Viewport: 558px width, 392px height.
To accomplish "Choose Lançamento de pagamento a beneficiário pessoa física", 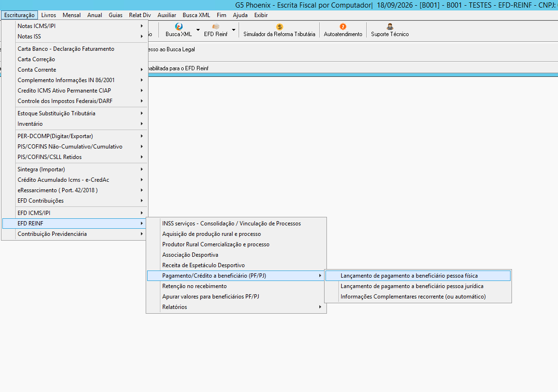I will click(418, 276).
